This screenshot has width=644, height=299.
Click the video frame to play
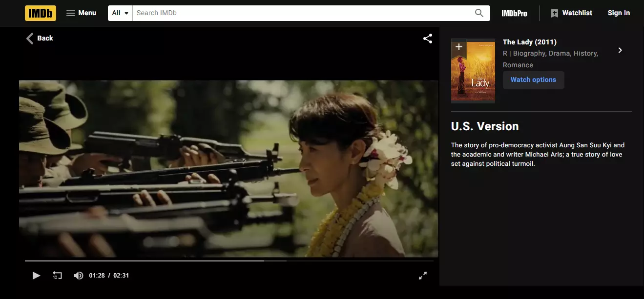coord(229,168)
